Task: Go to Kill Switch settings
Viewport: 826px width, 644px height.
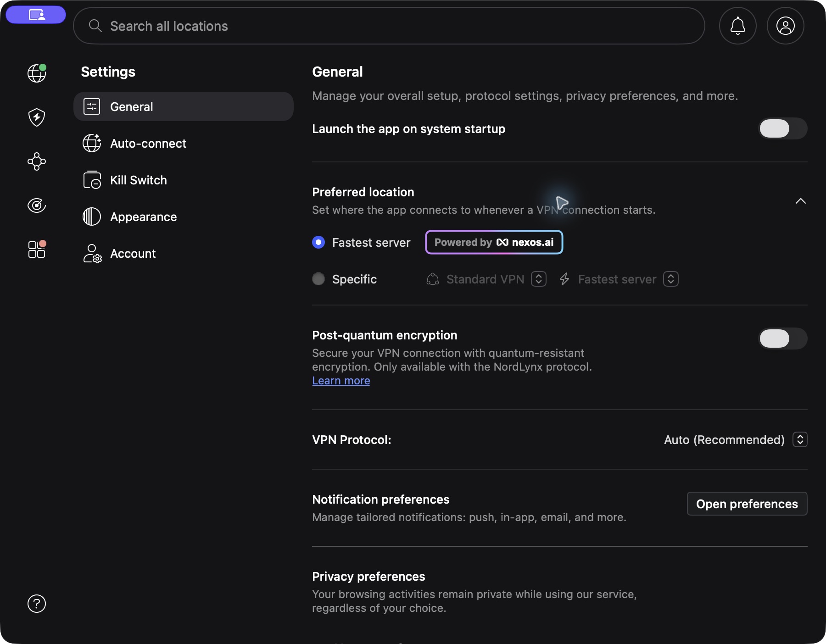Action: (x=184, y=180)
